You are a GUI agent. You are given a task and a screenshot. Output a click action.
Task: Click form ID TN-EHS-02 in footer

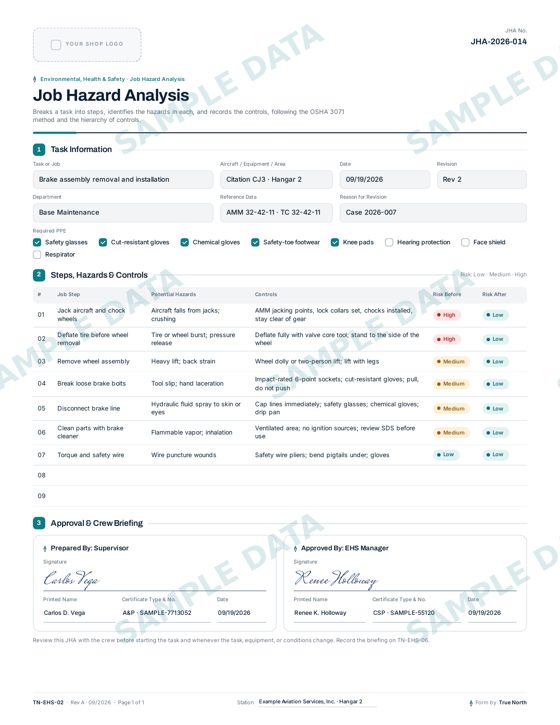point(48,702)
